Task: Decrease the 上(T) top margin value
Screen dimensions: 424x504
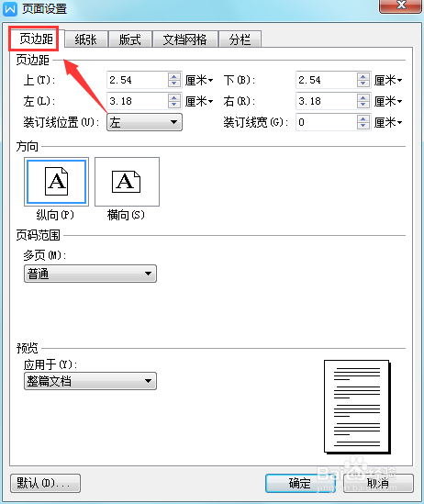Action: 174,84
